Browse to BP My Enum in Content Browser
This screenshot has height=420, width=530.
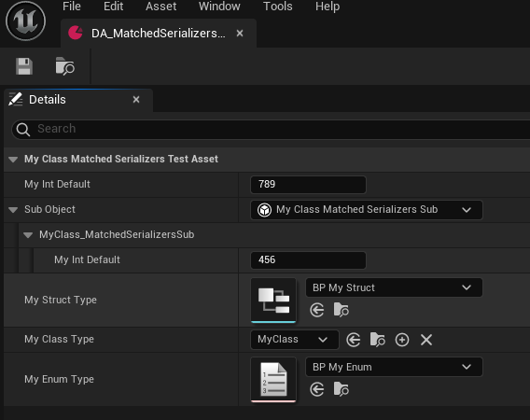[342, 389]
